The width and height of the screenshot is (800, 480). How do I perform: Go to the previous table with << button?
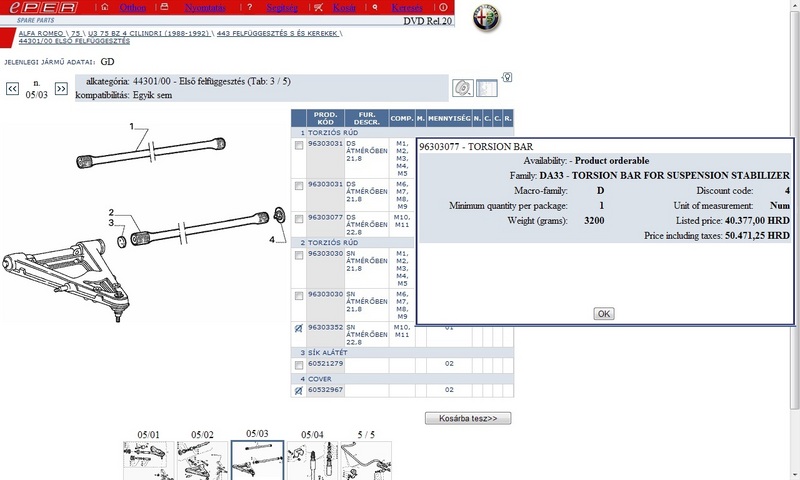pyautogui.click(x=12, y=89)
